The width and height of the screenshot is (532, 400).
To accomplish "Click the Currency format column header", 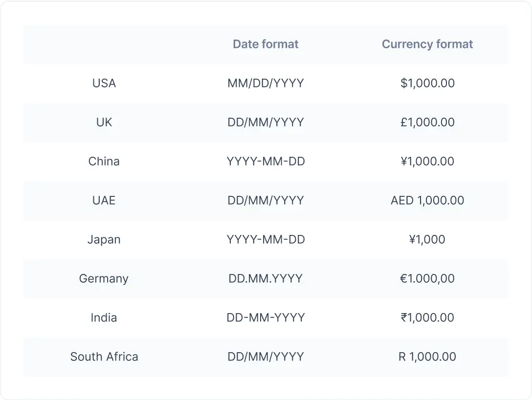I will click(x=427, y=44).
